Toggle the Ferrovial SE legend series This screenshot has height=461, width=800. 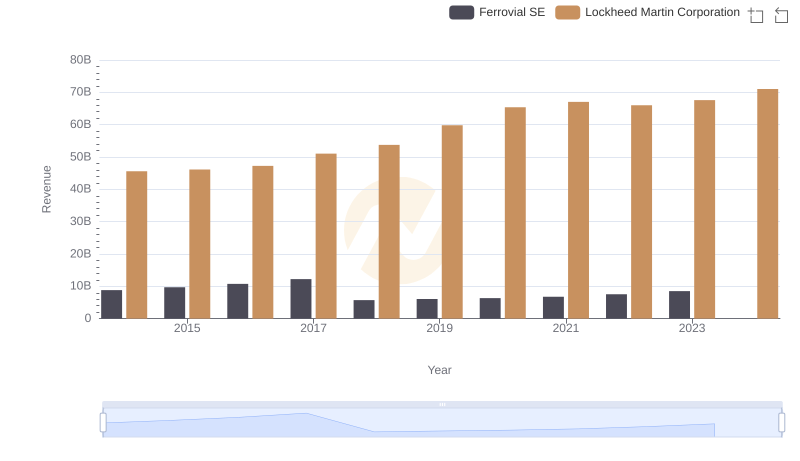point(496,12)
